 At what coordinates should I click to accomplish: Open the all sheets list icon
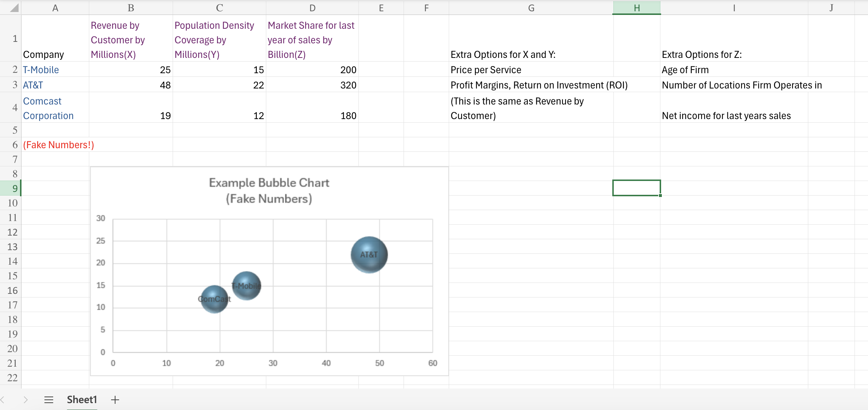(49, 400)
